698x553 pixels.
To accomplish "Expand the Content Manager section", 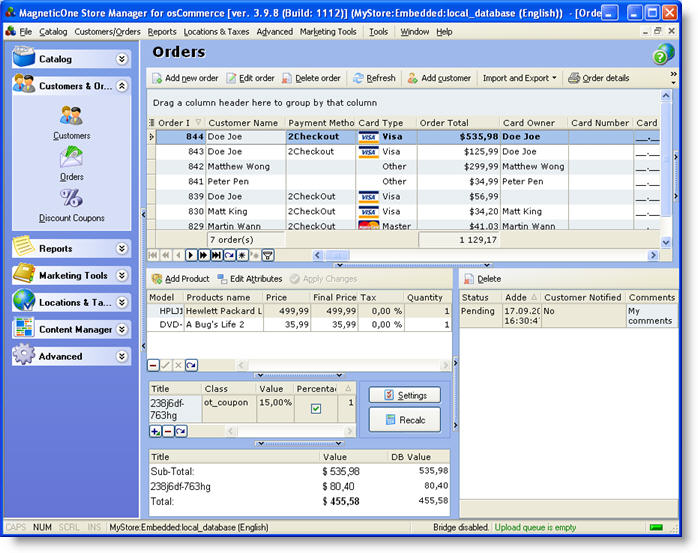I will [x=122, y=329].
